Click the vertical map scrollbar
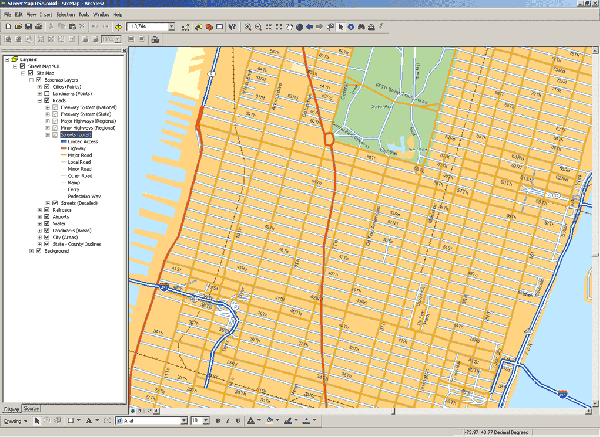Viewport: 600px width, 438px height. pos(595,227)
